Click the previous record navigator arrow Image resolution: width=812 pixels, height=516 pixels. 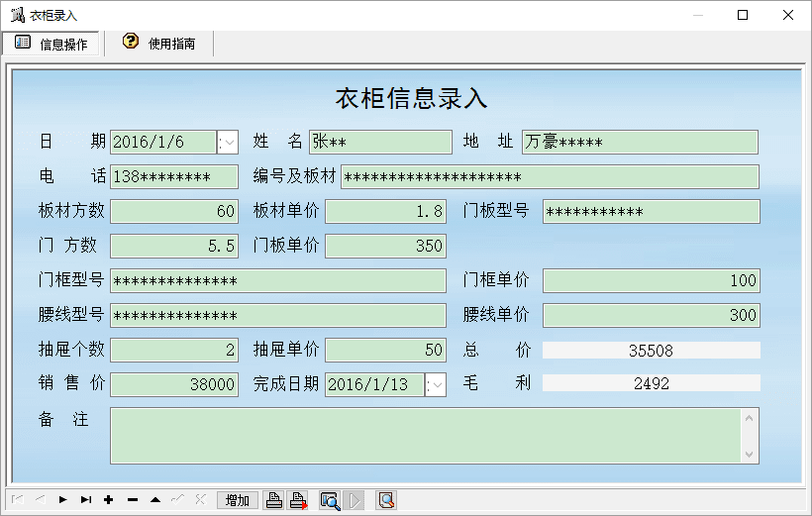click(40, 500)
